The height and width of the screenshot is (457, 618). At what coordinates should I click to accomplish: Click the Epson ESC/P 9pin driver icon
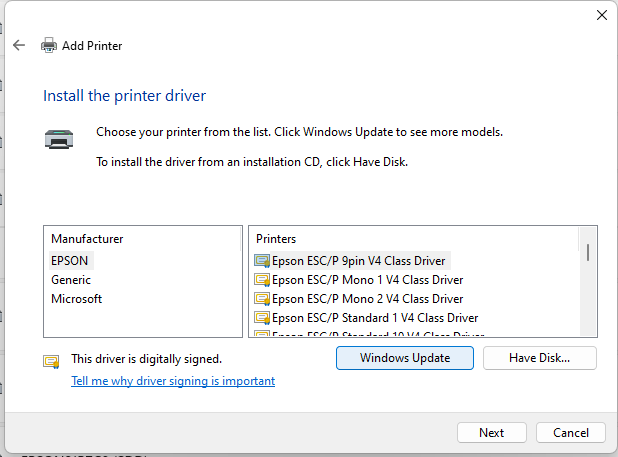tap(262, 260)
